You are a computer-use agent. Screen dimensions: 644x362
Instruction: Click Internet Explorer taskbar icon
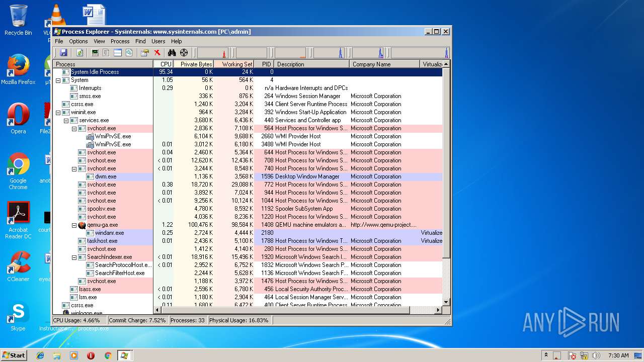pyautogui.click(x=40, y=355)
